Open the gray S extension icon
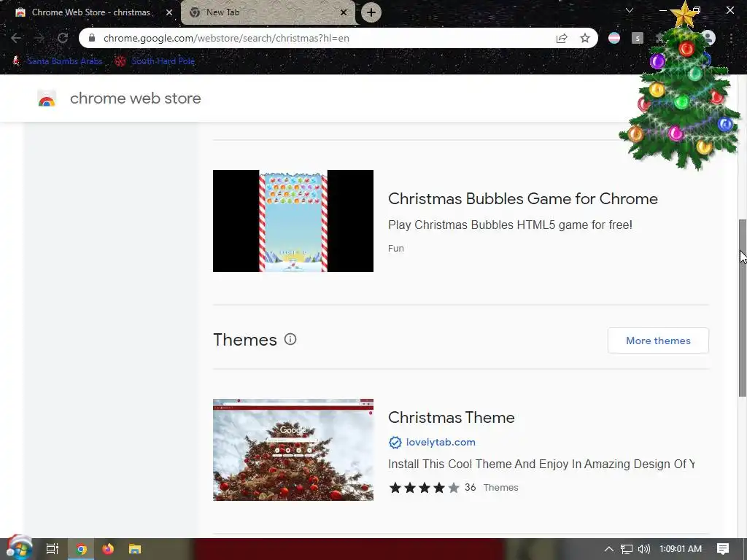Screen dimensions: 747x560 638,38
